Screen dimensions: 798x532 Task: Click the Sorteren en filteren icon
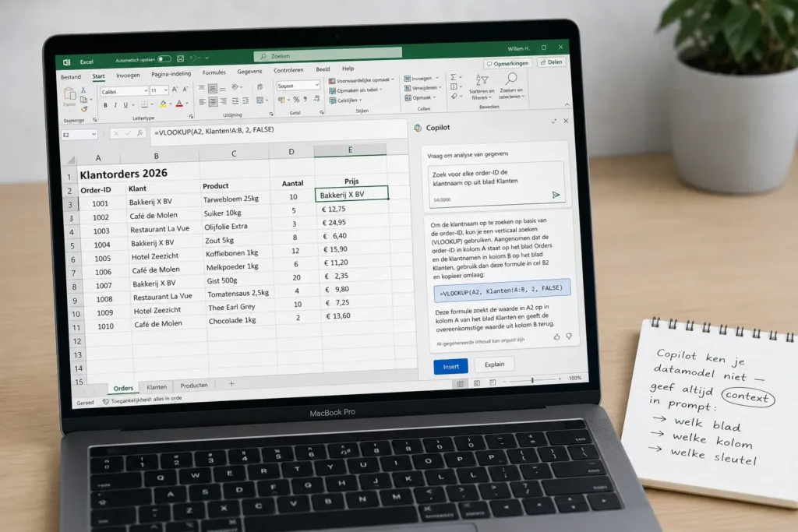pos(482,80)
